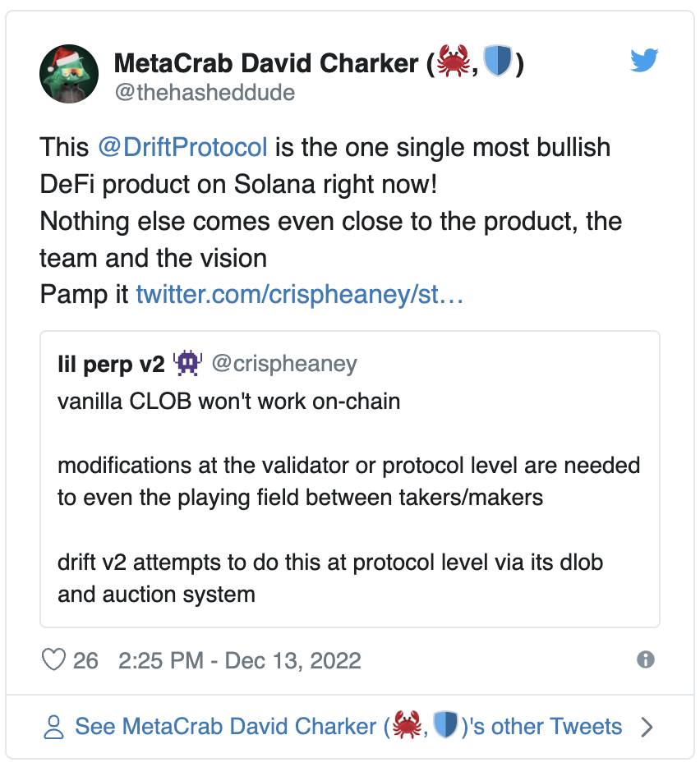Click the @crispheaney handle in quoted tweet
The height and width of the screenshot is (767, 700).
[x=284, y=364]
